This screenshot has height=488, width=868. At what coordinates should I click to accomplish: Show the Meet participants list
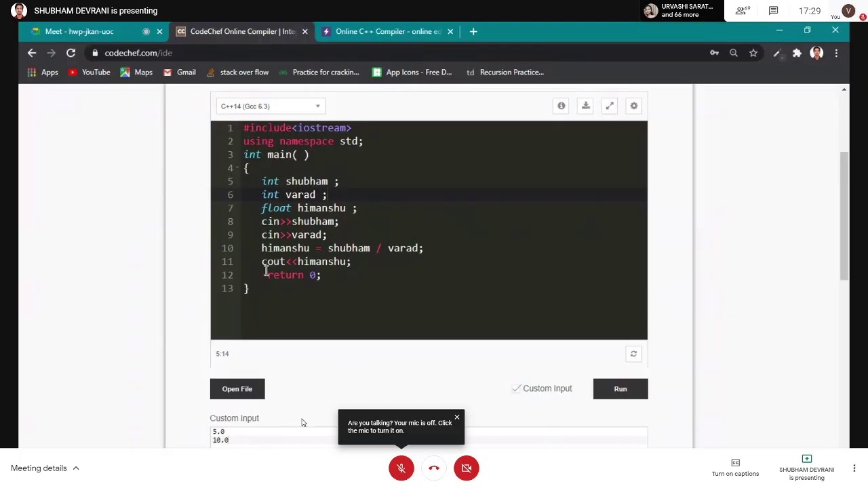point(743,11)
